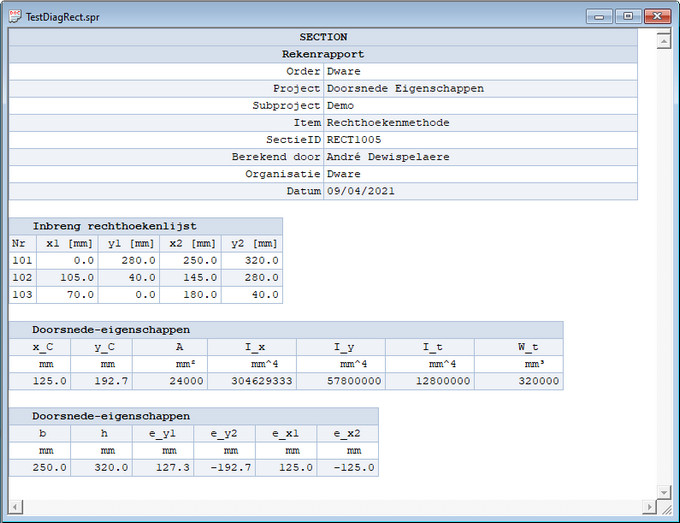Select the SectieID value RECT1005

click(x=353, y=140)
